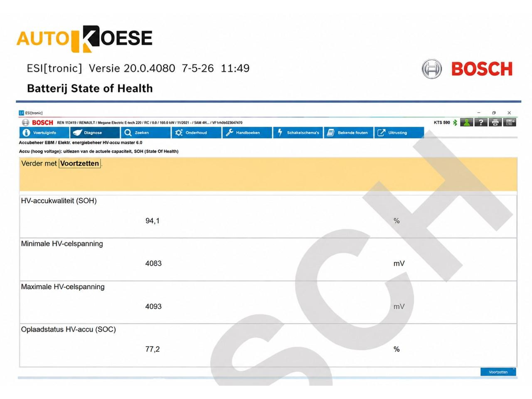Select the minimum cell voltage 4083
The width and height of the screenshot is (532, 399).
(153, 264)
